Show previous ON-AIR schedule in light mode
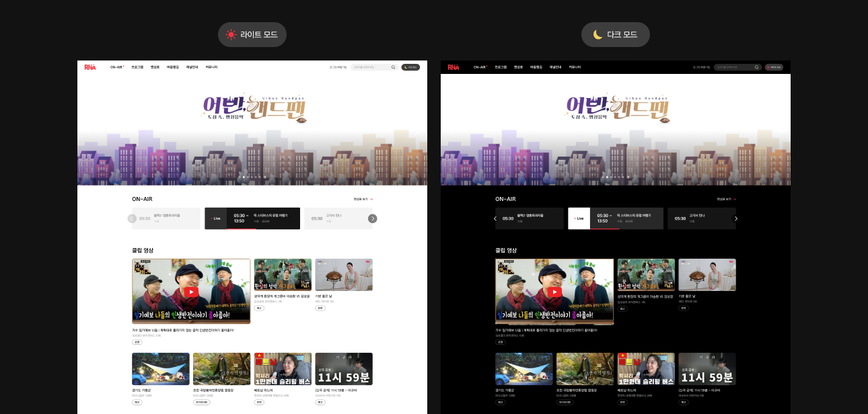This screenshot has width=868, height=414. point(132,218)
